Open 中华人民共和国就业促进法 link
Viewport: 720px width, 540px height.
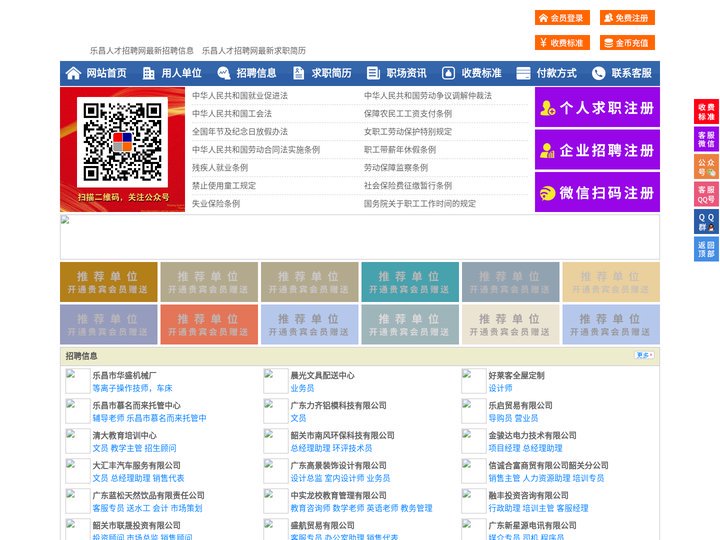click(x=240, y=96)
